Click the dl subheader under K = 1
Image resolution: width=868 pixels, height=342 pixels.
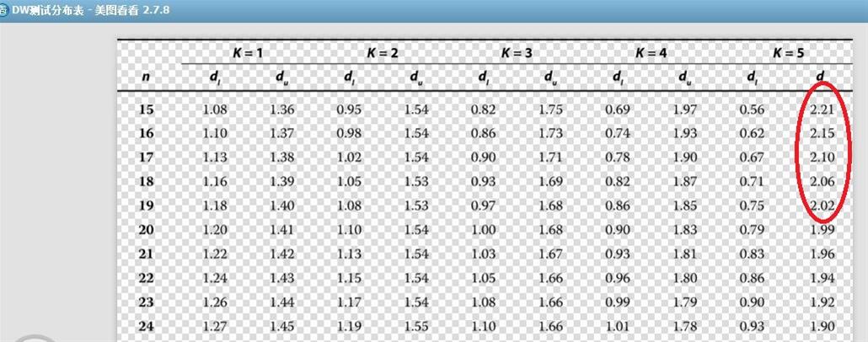click(216, 78)
